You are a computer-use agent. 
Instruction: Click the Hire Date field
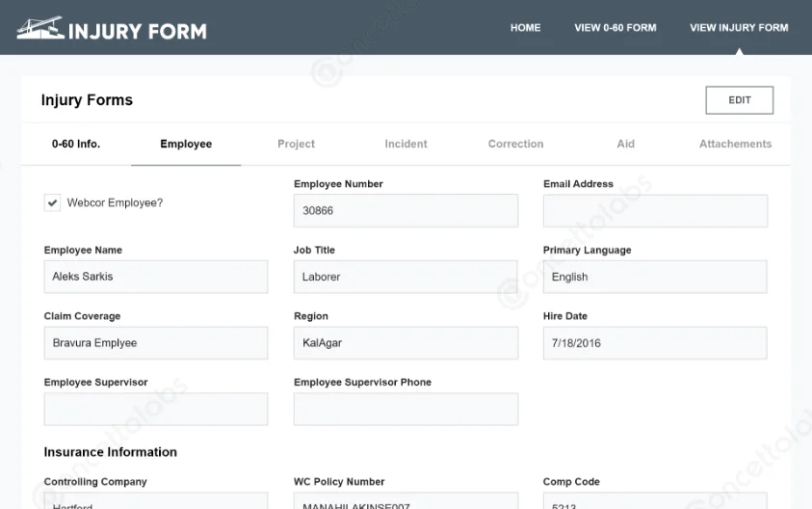click(x=655, y=343)
